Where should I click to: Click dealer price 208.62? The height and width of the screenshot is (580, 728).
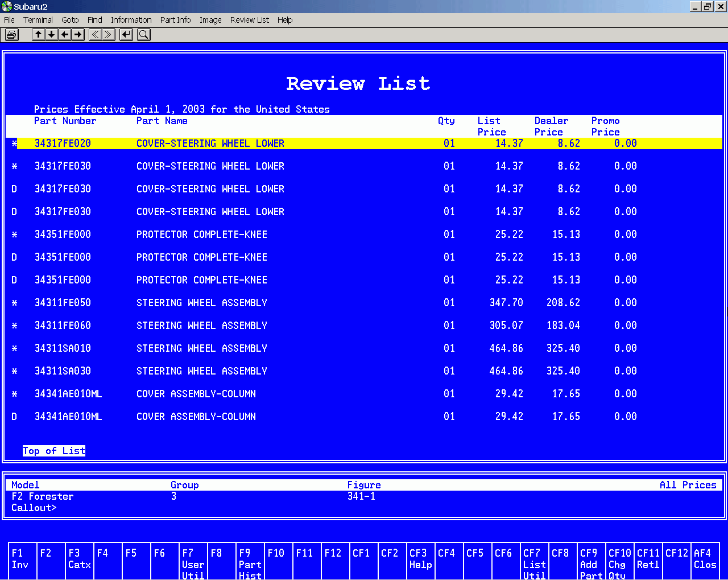tap(563, 303)
